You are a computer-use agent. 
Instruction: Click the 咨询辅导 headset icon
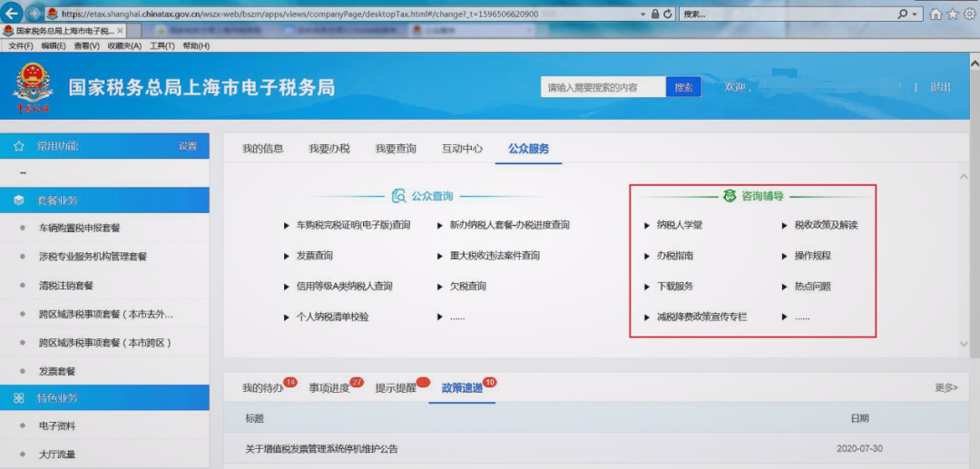(x=730, y=196)
